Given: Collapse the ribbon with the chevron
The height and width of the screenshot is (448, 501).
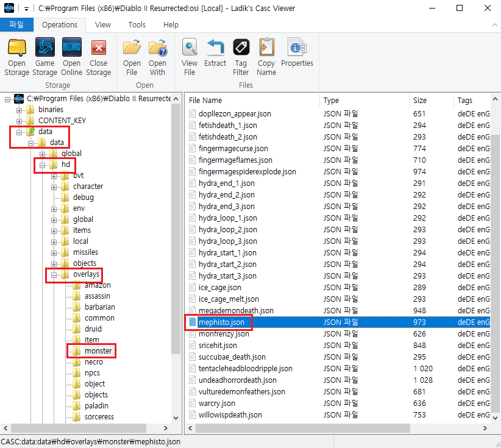Looking at the screenshot, I should click(x=495, y=25).
